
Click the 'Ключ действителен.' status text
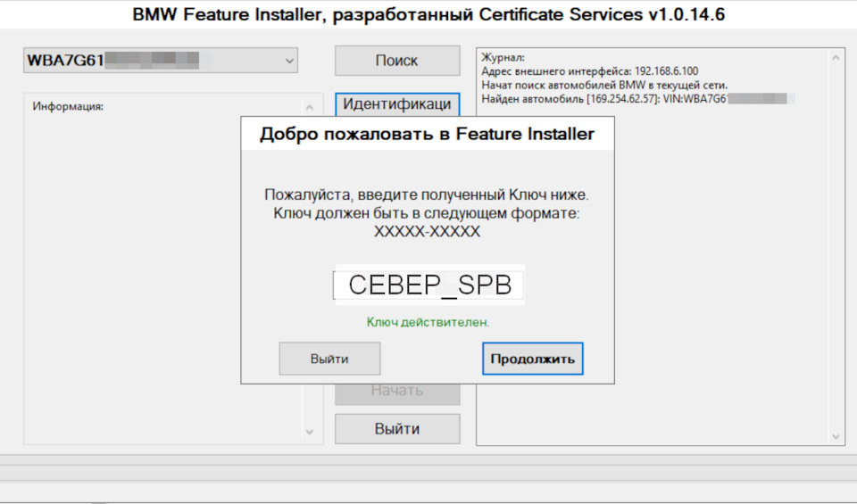click(428, 322)
